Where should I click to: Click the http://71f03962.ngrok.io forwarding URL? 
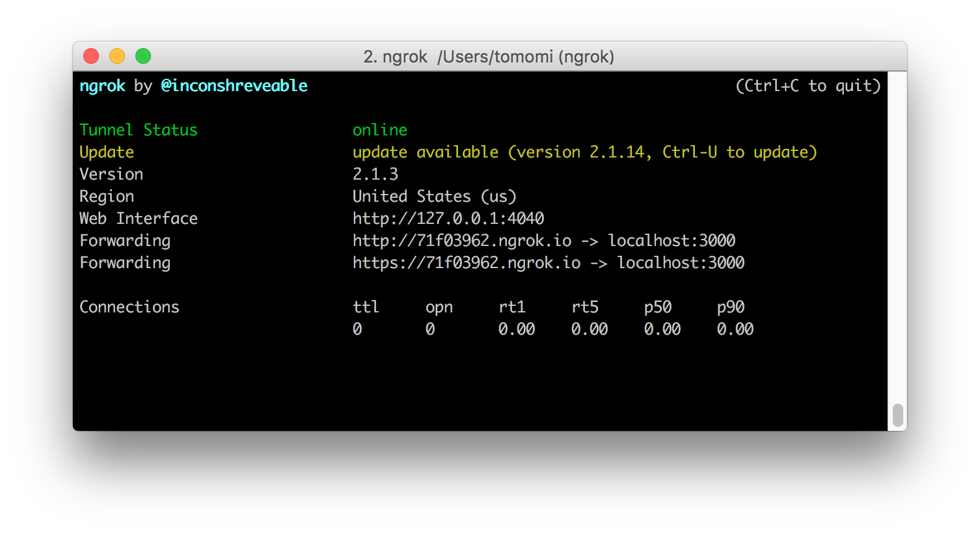coord(462,241)
